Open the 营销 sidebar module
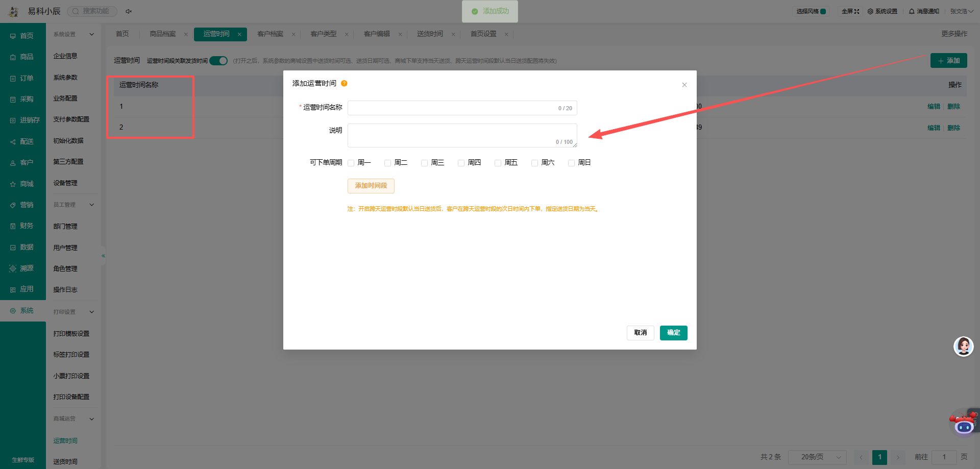Image resolution: width=980 pixels, height=469 pixels. [22, 205]
